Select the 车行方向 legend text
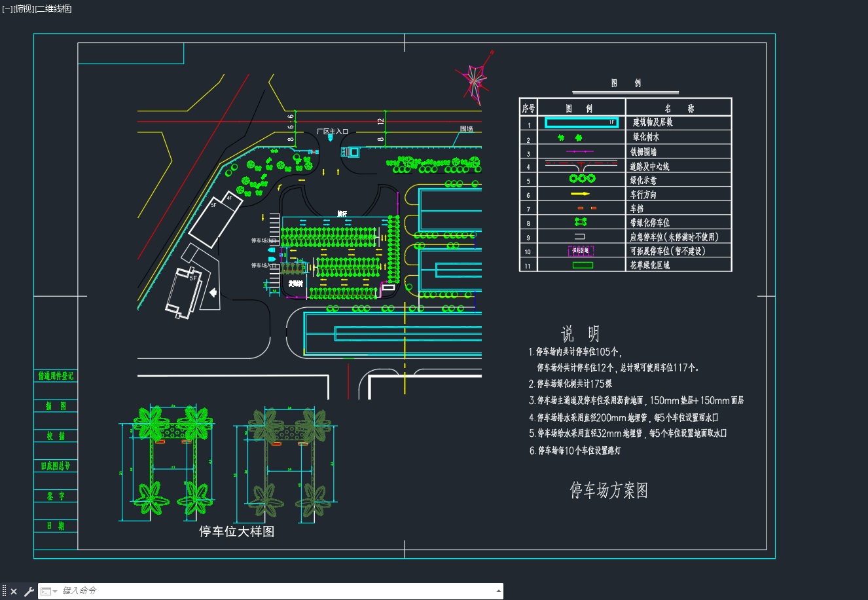 tap(643, 195)
